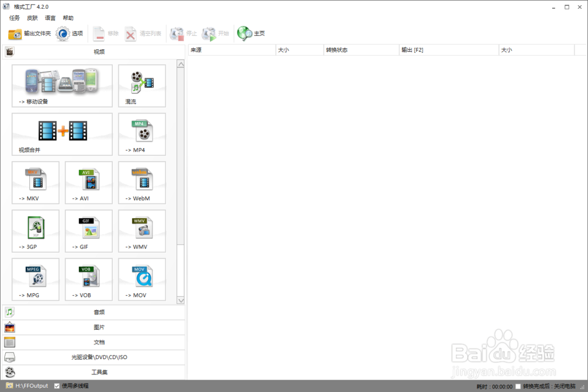Open the 皮肤 skin menu
The height and width of the screenshot is (392, 588).
tap(32, 18)
